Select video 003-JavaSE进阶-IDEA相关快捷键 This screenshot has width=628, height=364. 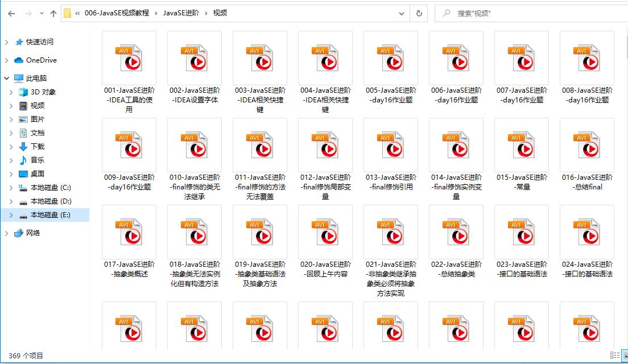[260, 72]
